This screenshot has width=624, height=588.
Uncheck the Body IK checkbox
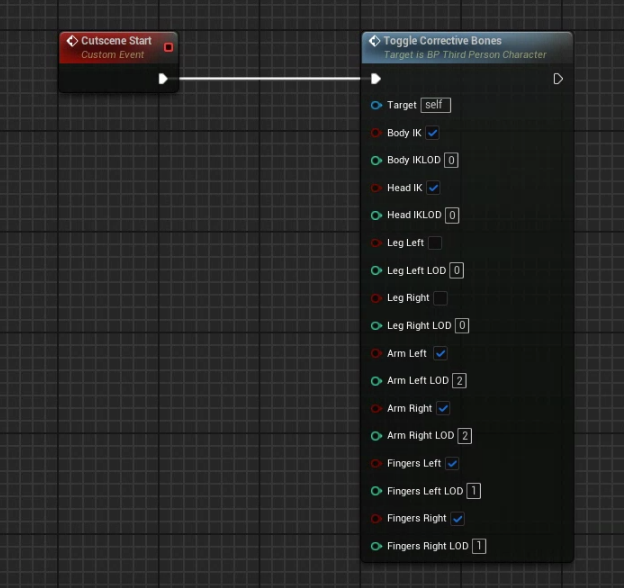click(x=433, y=133)
